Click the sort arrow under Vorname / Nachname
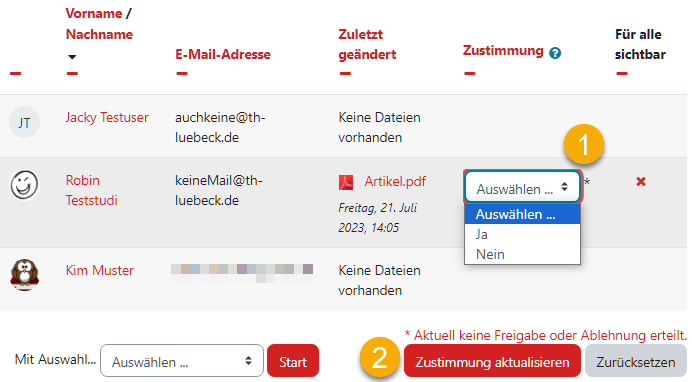The height and width of the screenshot is (382, 692). [x=72, y=56]
